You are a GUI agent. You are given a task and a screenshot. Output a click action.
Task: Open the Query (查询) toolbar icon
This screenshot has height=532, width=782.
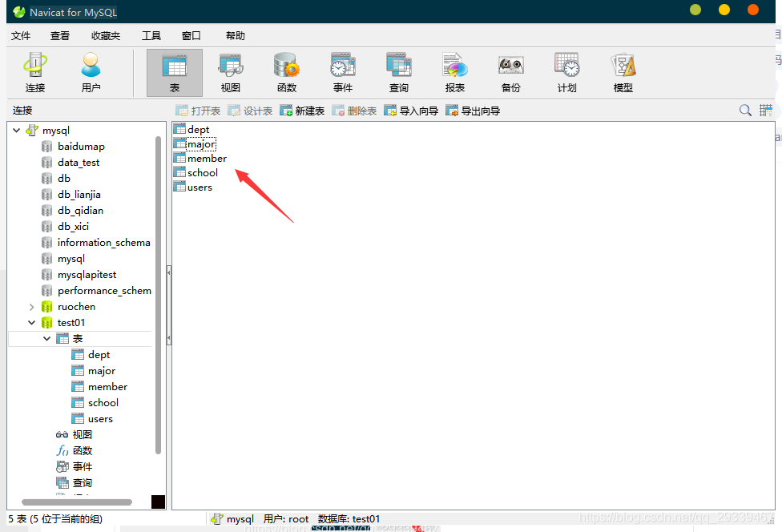398,73
